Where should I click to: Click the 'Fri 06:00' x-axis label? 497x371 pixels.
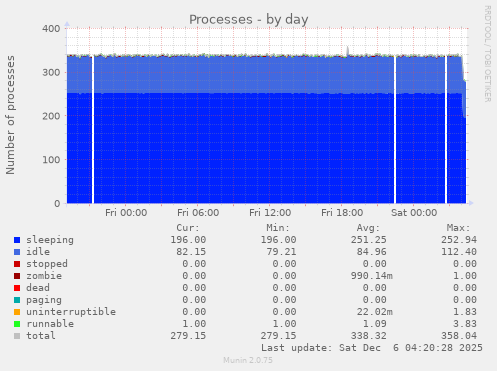coord(198,213)
